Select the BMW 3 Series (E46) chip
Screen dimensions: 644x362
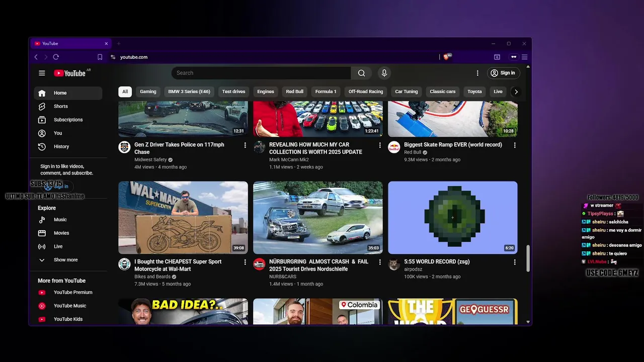[189, 92]
